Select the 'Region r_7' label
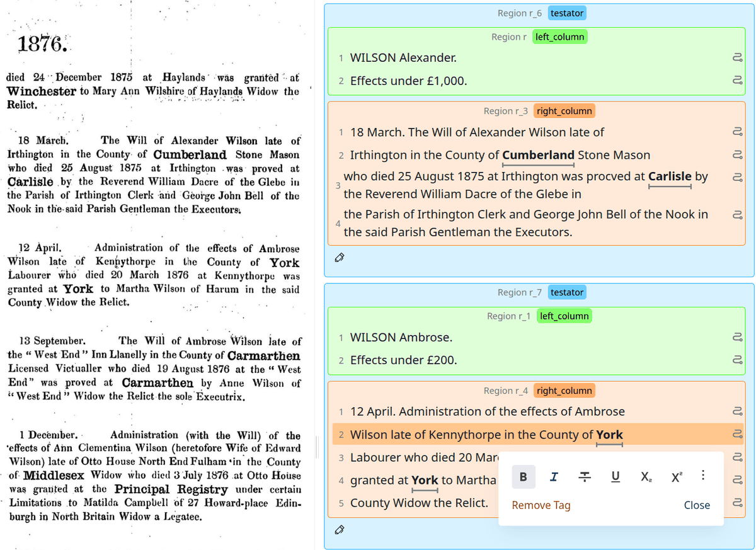This screenshot has height=550, width=756. [x=520, y=292]
